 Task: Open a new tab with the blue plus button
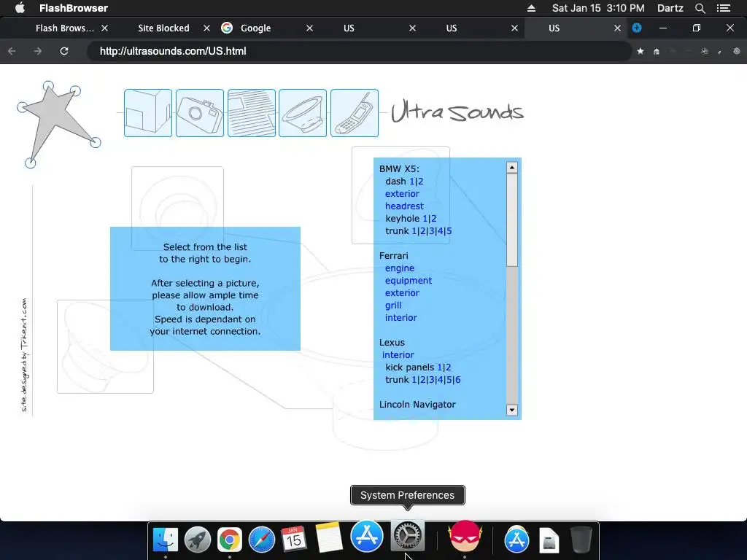point(636,28)
